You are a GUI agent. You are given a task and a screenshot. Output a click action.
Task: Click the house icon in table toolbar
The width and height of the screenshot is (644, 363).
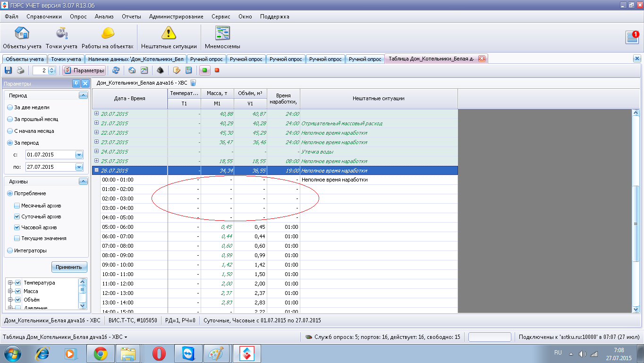pyautogui.click(x=132, y=70)
